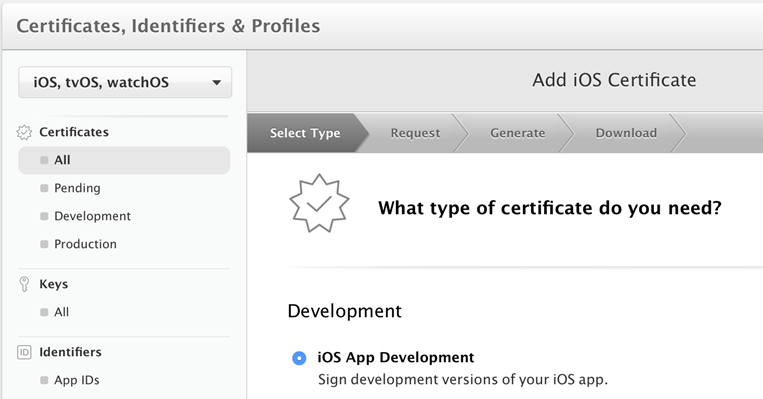The height and width of the screenshot is (399, 763).
Task: Click the Certificates, Identifiers & Profiles header
Action: click(x=168, y=26)
